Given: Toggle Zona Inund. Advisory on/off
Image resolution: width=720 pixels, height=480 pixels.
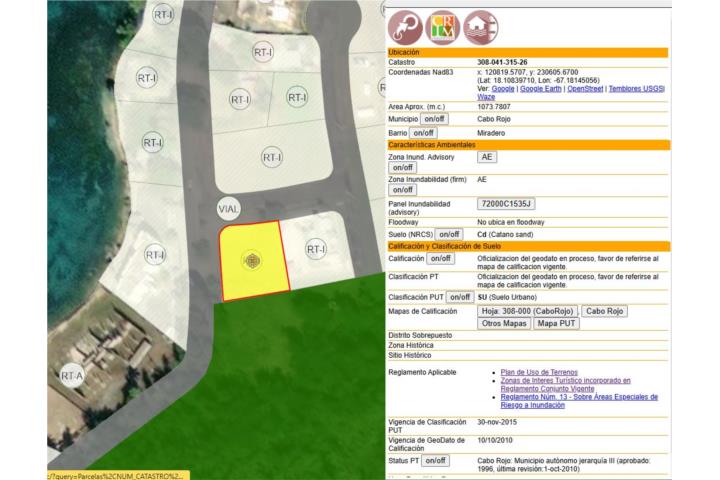Looking at the screenshot, I should 402,168.
